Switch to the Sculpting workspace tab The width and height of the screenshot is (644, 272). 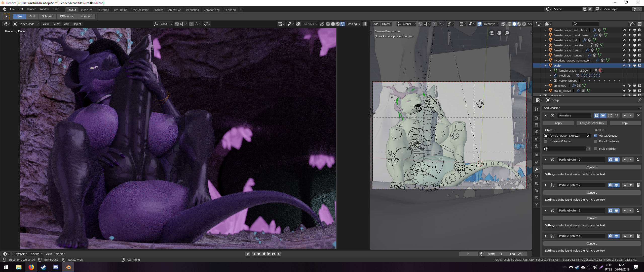[103, 10]
